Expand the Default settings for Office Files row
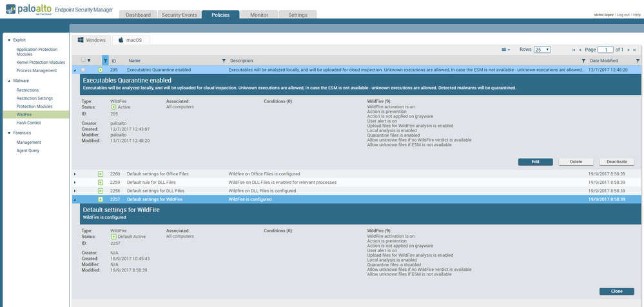The height and width of the screenshot is (307, 644). coord(75,174)
